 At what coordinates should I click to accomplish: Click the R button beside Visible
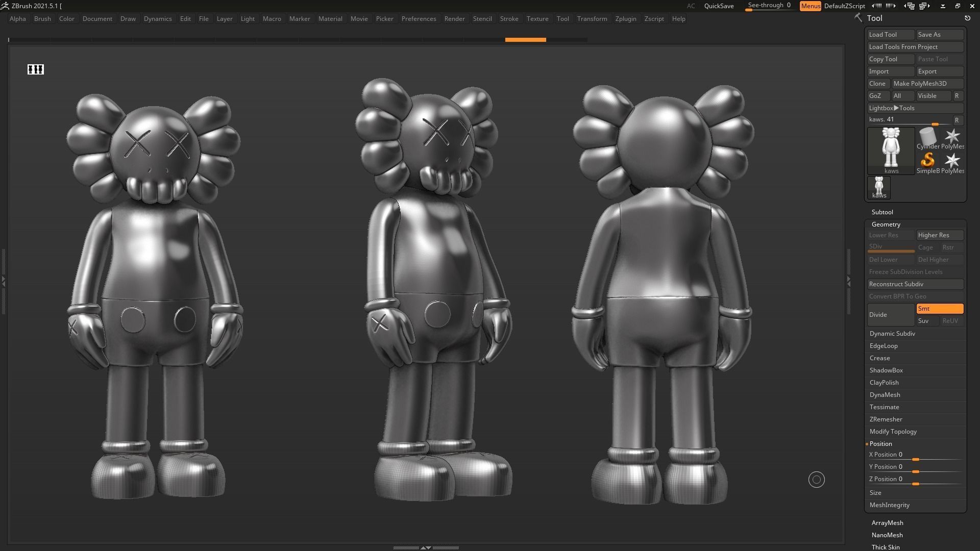(958, 96)
